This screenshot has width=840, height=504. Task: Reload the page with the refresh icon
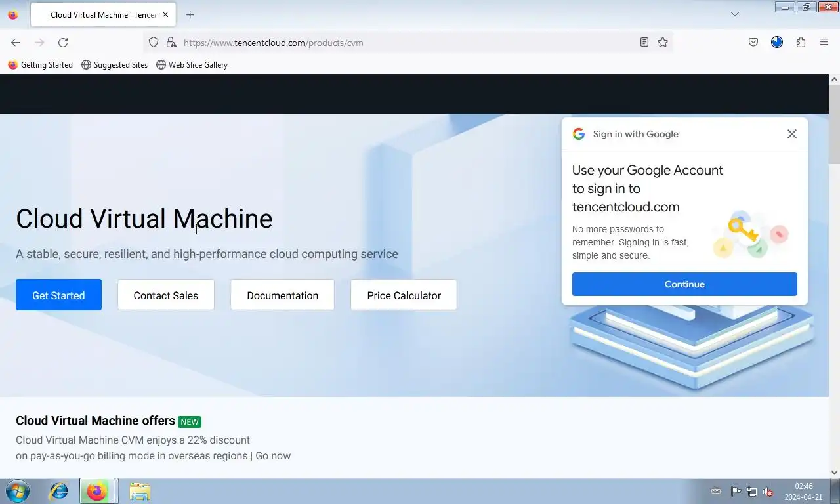pos(63,43)
